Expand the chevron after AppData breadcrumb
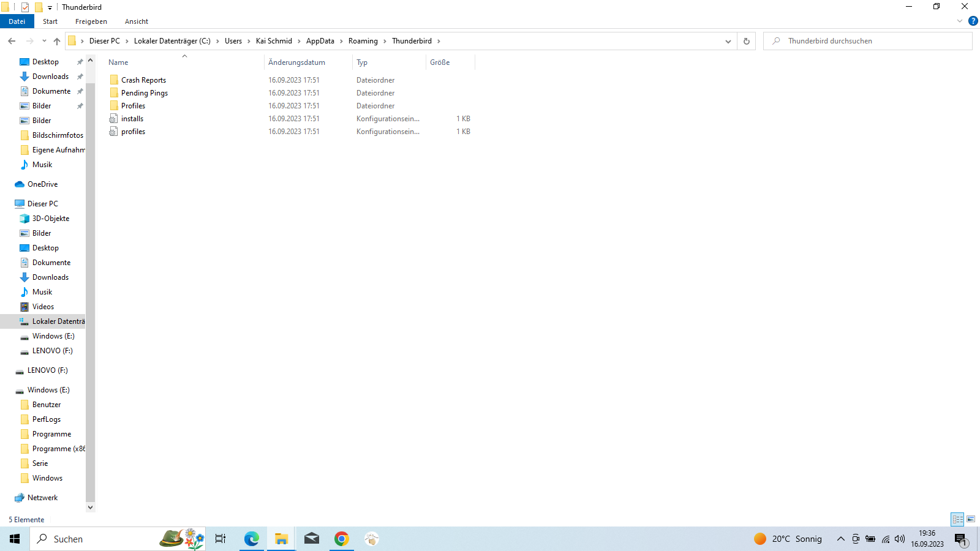This screenshot has width=980, height=551. coord(342,41)
